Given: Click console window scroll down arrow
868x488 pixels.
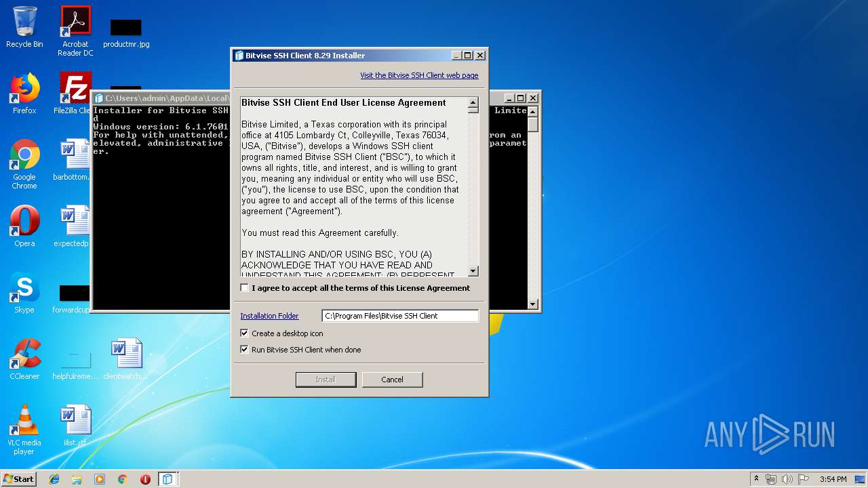Looking at the screenshot, I should pyautogui.click(x=533, y=304).
